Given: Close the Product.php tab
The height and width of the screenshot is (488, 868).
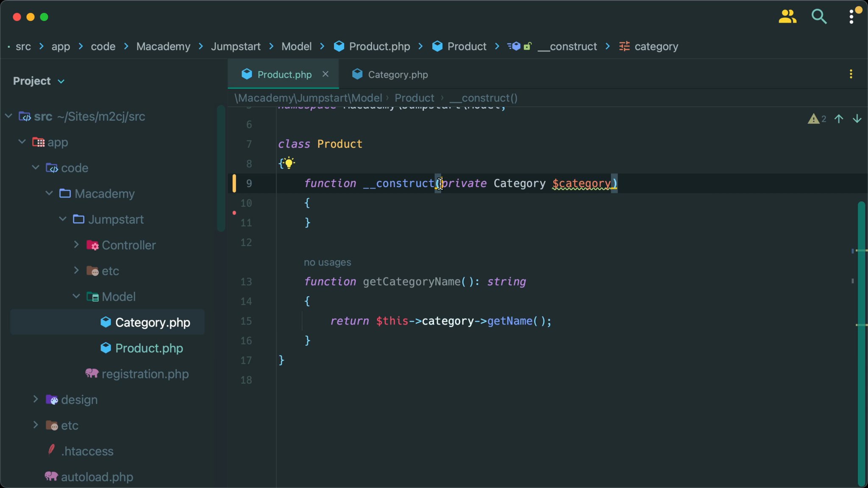Looking at the screenshot, I should click(x=325, y=74).
